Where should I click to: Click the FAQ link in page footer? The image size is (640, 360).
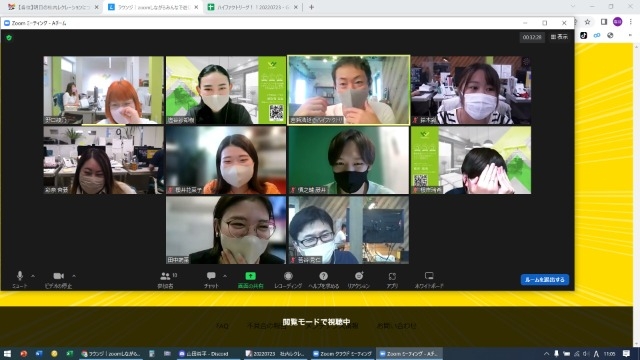point(222,326)
